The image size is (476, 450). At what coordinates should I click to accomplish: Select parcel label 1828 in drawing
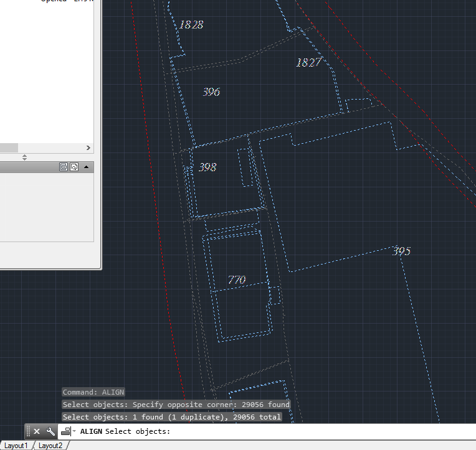point(191,25)
